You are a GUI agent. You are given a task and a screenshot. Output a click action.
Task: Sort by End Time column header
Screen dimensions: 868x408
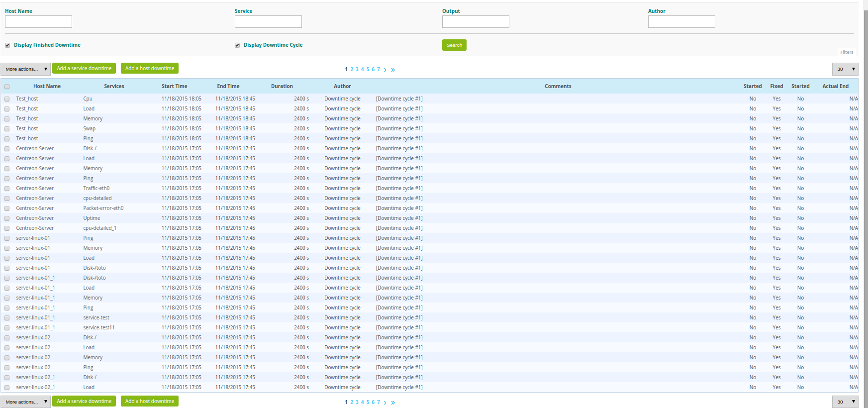(x=228, y=87)
